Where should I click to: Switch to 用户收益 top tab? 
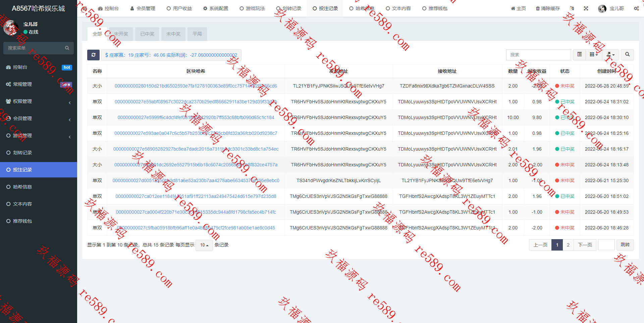[179, 8]
